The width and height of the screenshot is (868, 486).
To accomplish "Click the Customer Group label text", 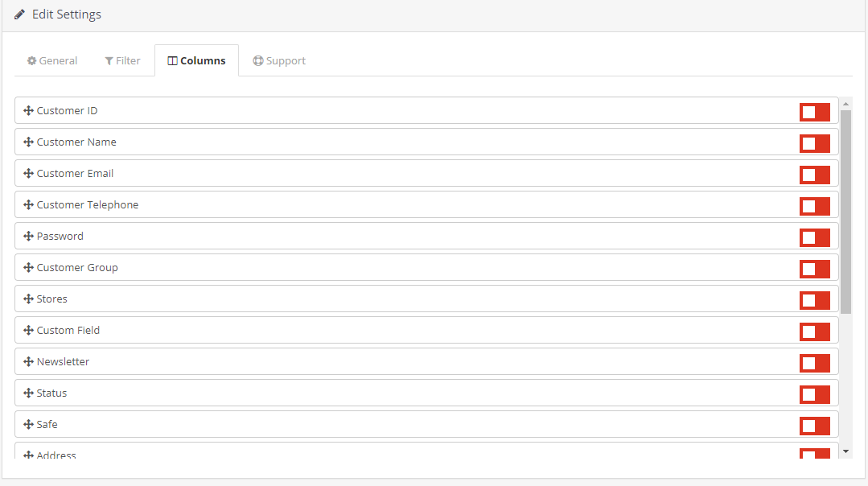I will click(x=77, y=267).
